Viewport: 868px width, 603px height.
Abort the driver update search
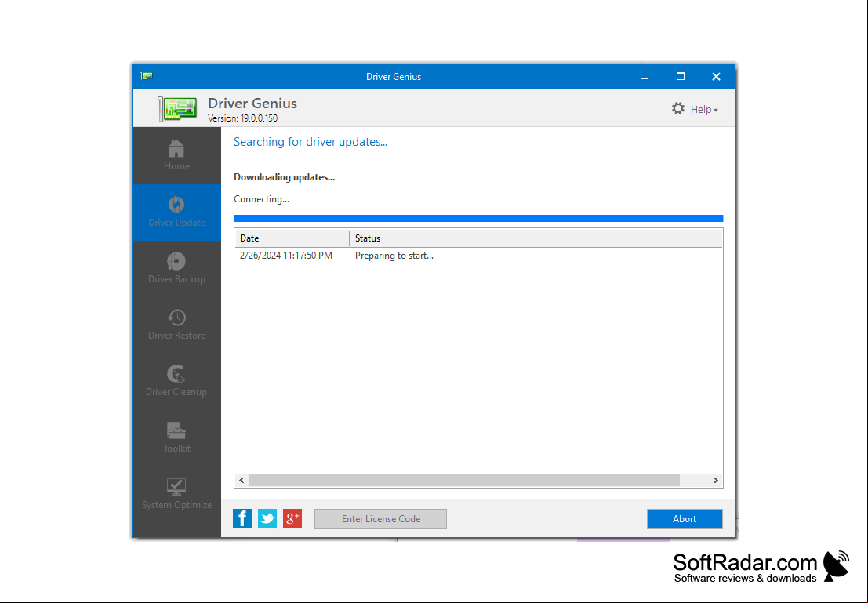[x=685, y=519]
